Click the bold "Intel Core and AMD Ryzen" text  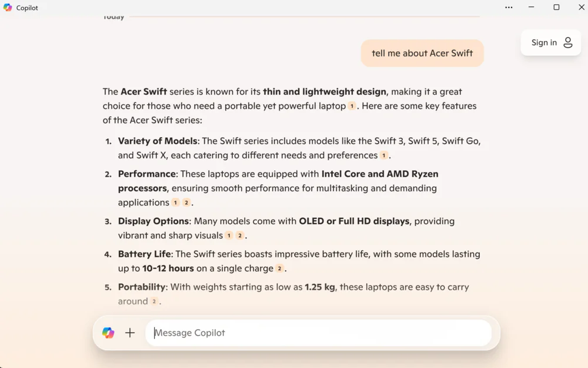coord(380,174)
